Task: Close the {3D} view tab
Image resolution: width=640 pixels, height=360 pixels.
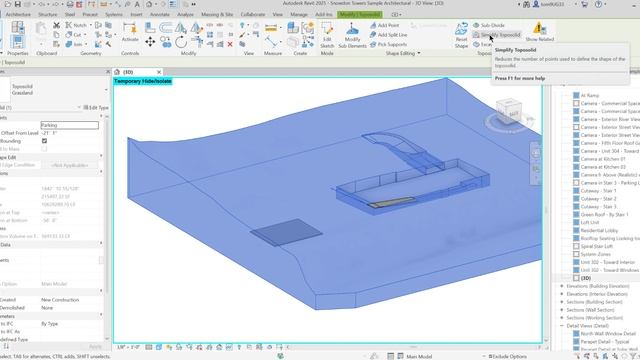Action: coord(159,72)
